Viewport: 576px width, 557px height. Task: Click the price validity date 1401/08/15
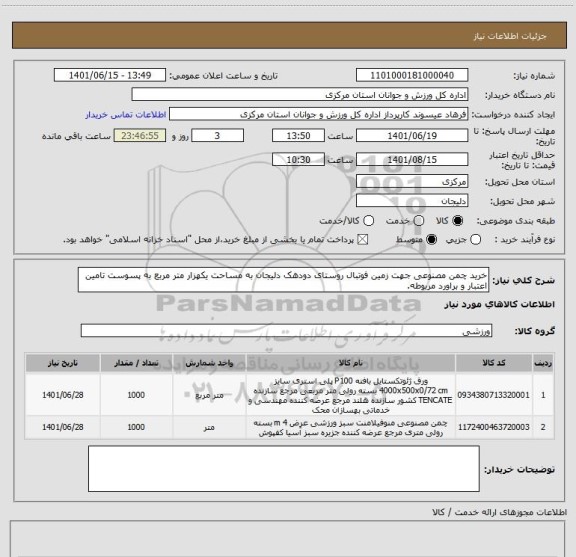412,159
